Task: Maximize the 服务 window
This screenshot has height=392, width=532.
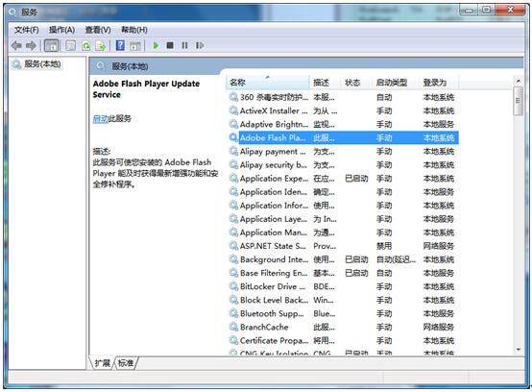Action: click(x=486, y=10)
